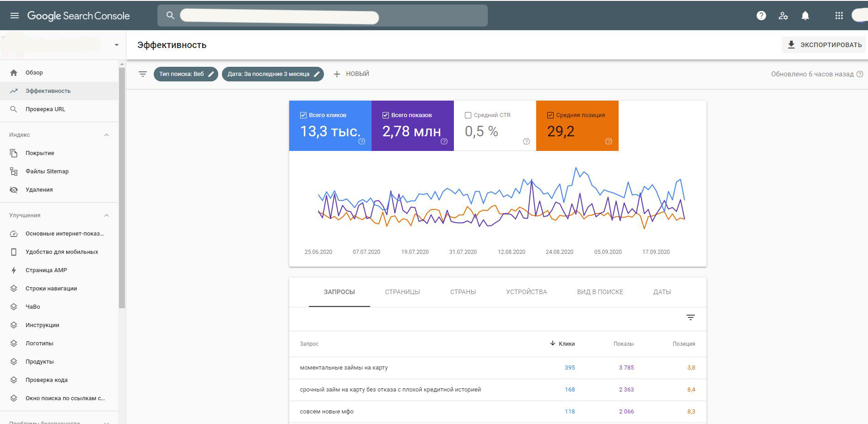
Task: Click the sidebar vertical scrollbar
Action: point(122,188)
